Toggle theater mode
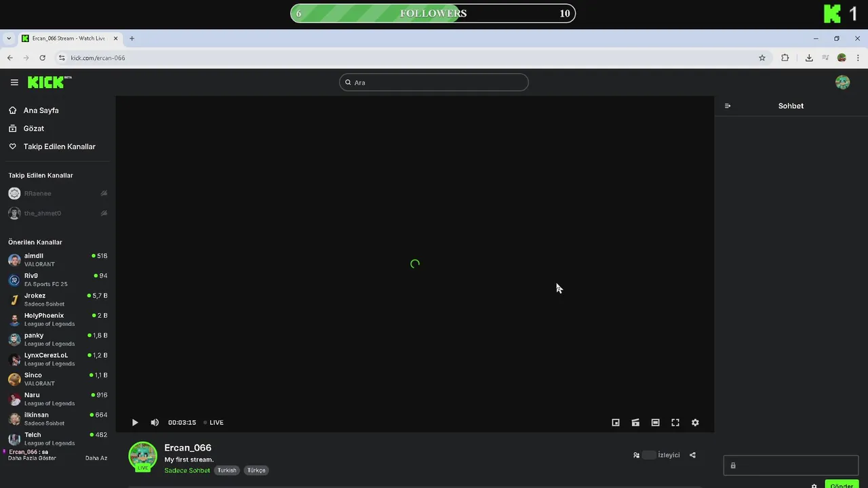The height and width of the screenshot is (488, 868). tap(655, 422)
